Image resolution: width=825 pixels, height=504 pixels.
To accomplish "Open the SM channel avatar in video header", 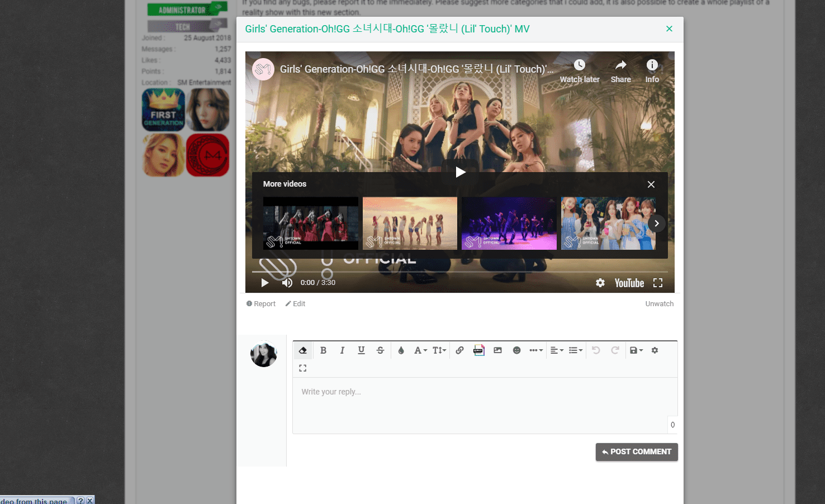I will click(263, 69).
